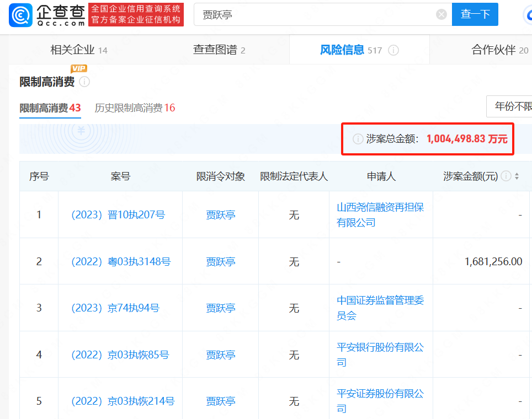This screenshot has width=532, height=419.
Task: Click the amount 1,681,256.00 cell
Action: pos(493,261)
